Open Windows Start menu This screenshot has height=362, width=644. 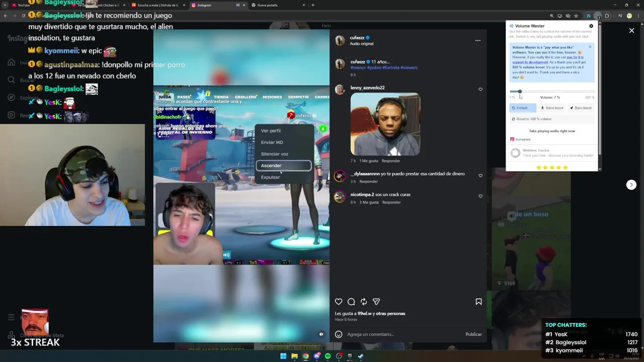click(x=283, y=356)
